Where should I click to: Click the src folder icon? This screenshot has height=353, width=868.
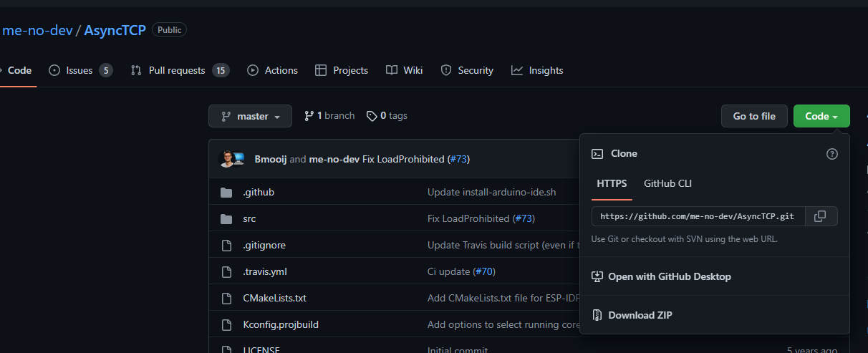(x=226, y=218)
